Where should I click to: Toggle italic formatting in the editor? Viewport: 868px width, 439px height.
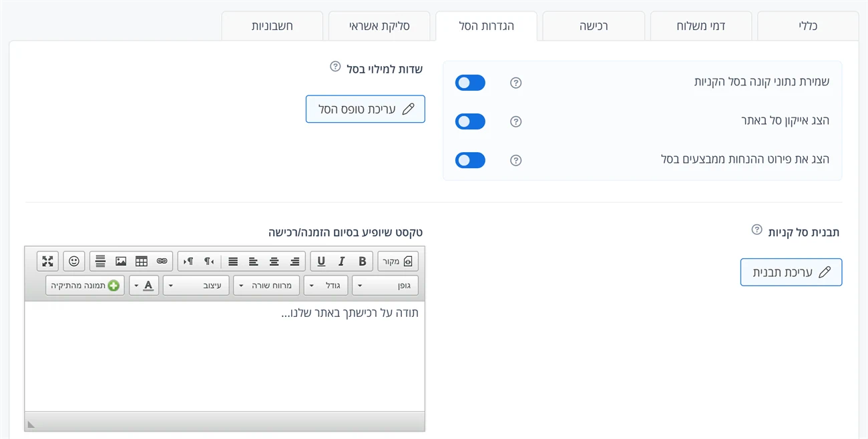point(342,262)
